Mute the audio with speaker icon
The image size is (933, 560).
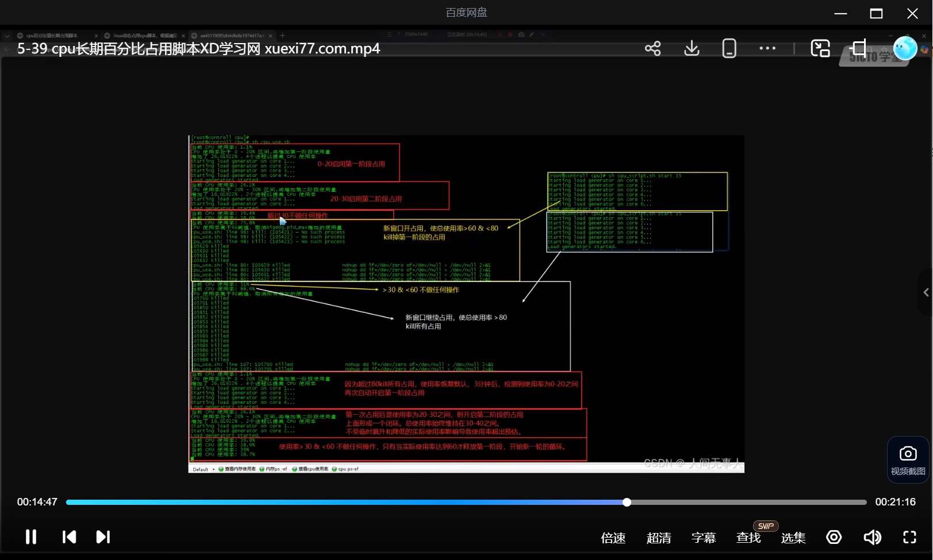click(x=872, y=537)
